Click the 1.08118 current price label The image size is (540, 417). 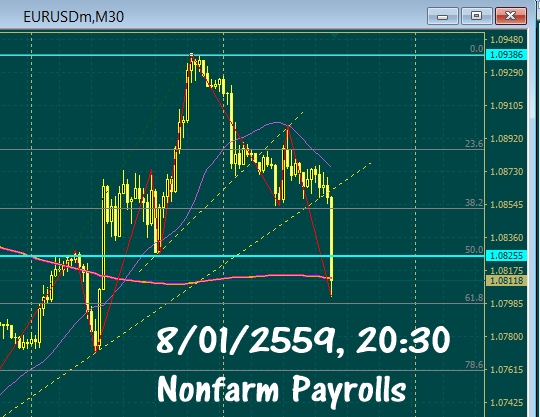[x=506, y=281]
